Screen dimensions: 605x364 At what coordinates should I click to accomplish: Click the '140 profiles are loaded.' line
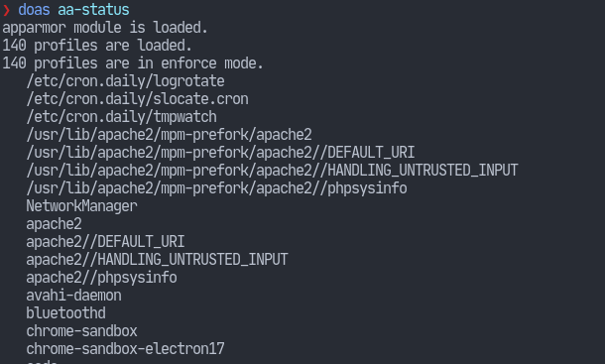(x=97, y=46)
